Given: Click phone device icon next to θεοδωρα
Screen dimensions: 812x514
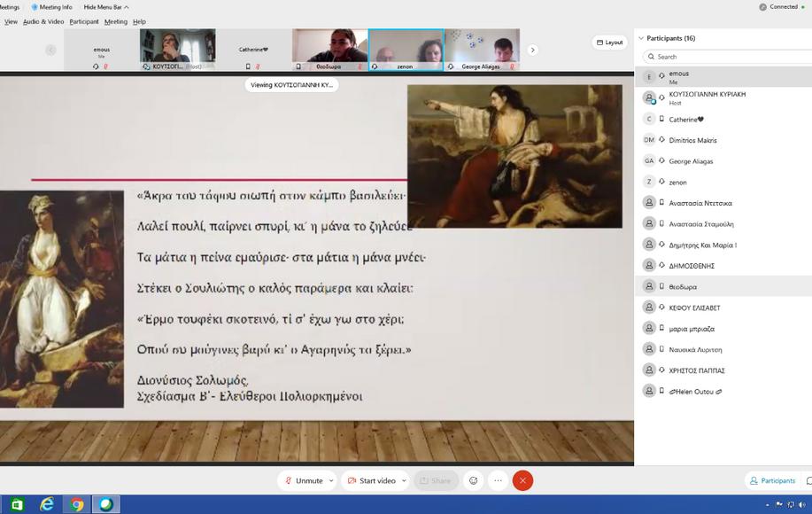Looking at the screenshot, I should (661, 286).
